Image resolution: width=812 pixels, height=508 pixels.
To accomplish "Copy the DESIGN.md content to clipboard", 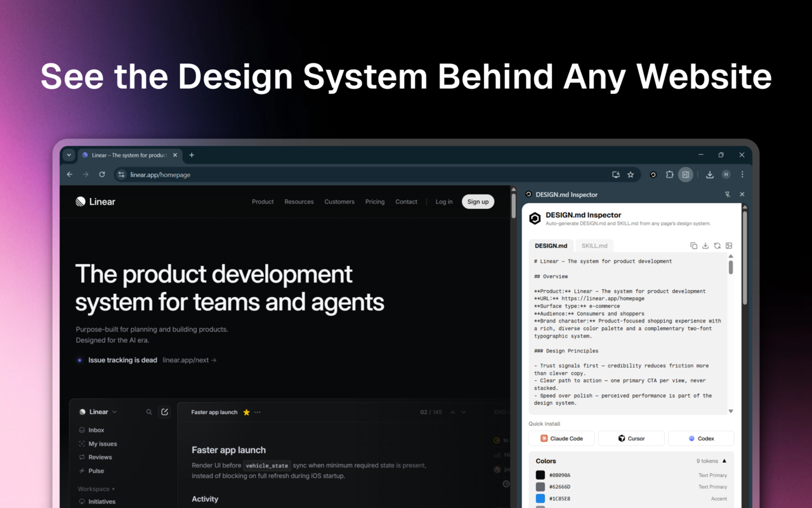I will click(x=693, y=246).
